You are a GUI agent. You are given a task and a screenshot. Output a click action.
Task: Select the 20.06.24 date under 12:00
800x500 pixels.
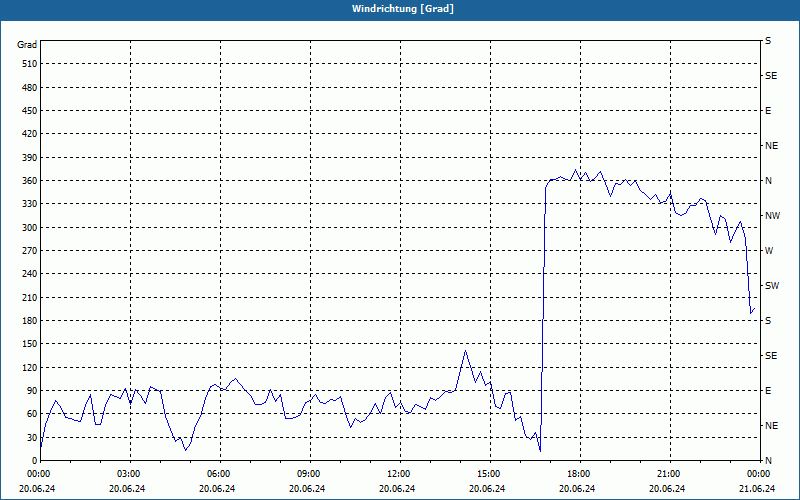[397, 489]
